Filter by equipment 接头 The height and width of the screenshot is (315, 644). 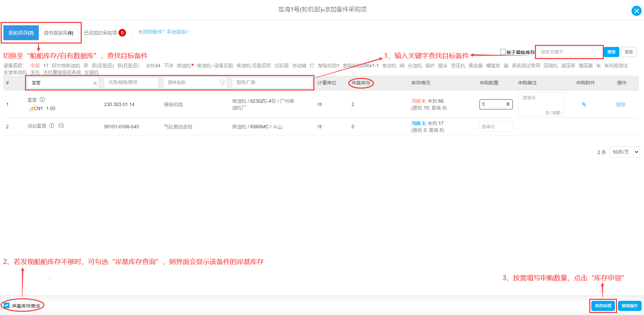coord(443,65)
